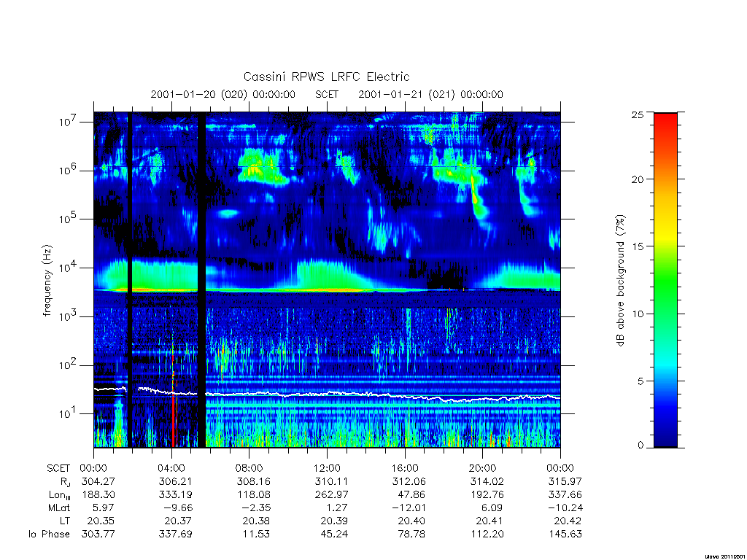Click colorbar tick value 10

[x=638, y=314]
